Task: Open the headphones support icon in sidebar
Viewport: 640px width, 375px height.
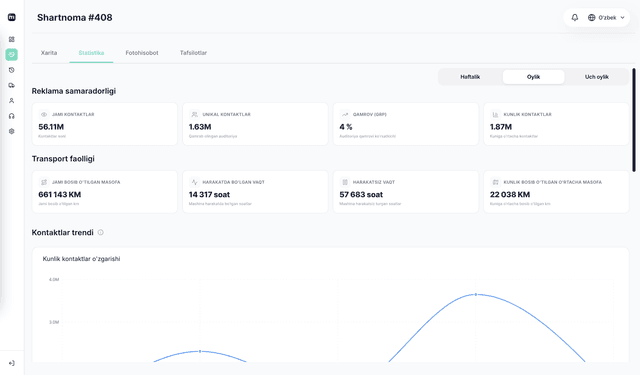Action: pyautogui.click(x=11, y=116)
